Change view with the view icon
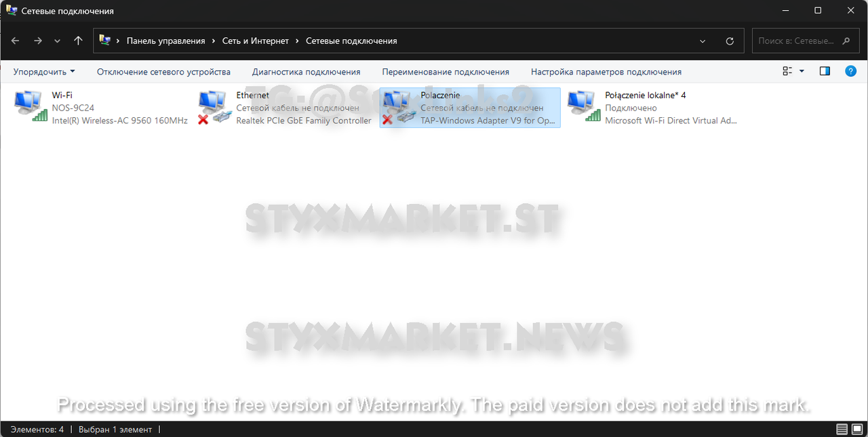Screen dimensions: 868x437 [788, 71]
